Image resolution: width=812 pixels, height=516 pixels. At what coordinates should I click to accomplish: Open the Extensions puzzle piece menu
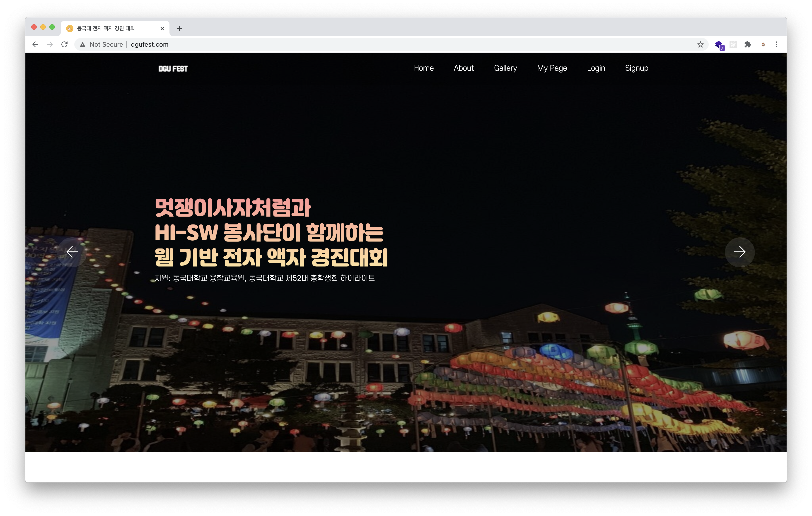point(748,44)
